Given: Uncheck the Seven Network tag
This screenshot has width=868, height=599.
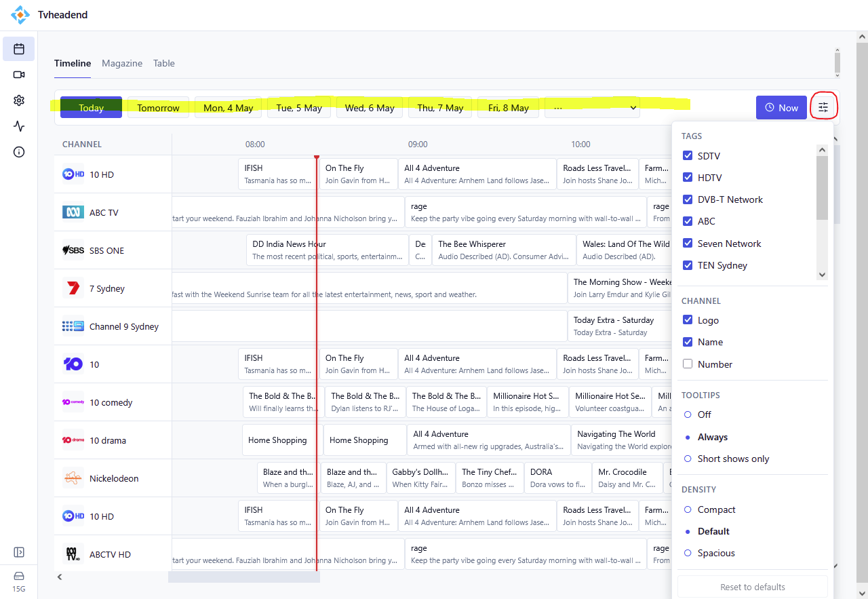Looking at the screenshot, I should click(x=688, y=244).
